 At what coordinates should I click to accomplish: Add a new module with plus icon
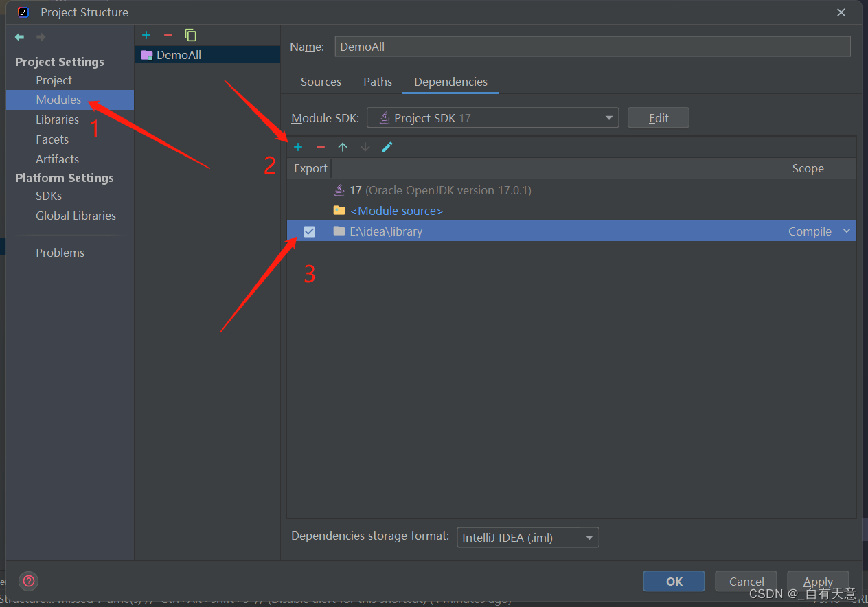[x=146, y=35]
